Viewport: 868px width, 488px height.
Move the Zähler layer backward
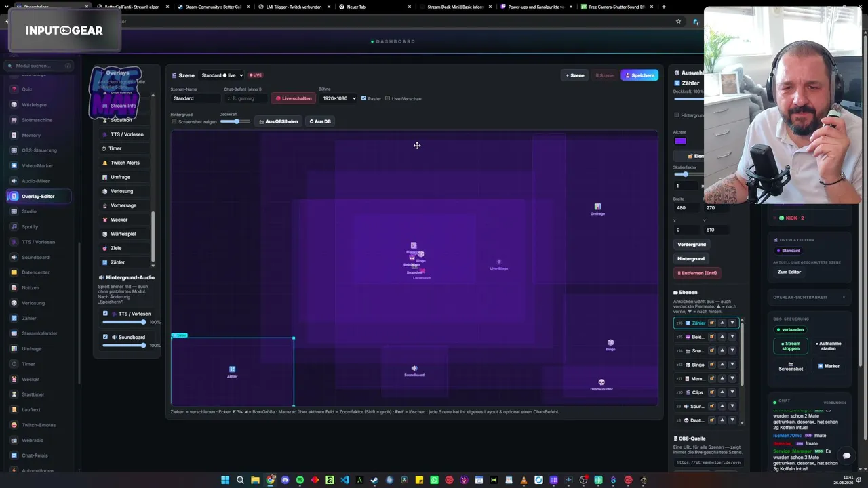[x=732, y=323]
